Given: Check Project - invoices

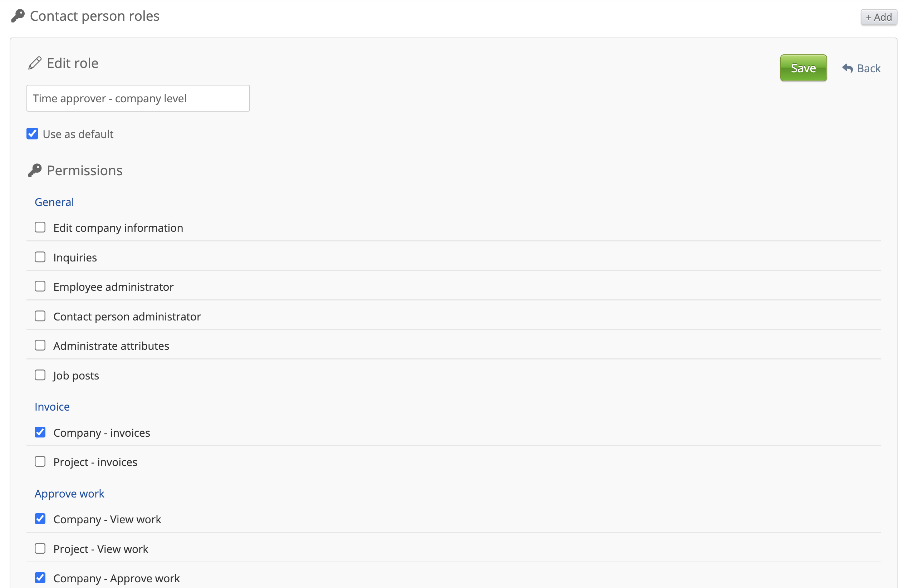Looking at the screenshot, I should [x=40, y=462].
